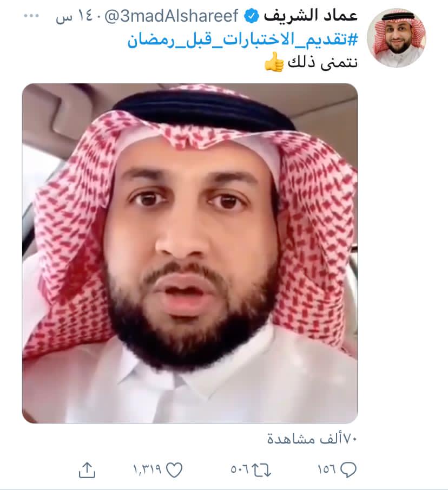The width and height of the screenshot is (448, 490).
Task: Click the blue verified badge
Action: point(251,16)
